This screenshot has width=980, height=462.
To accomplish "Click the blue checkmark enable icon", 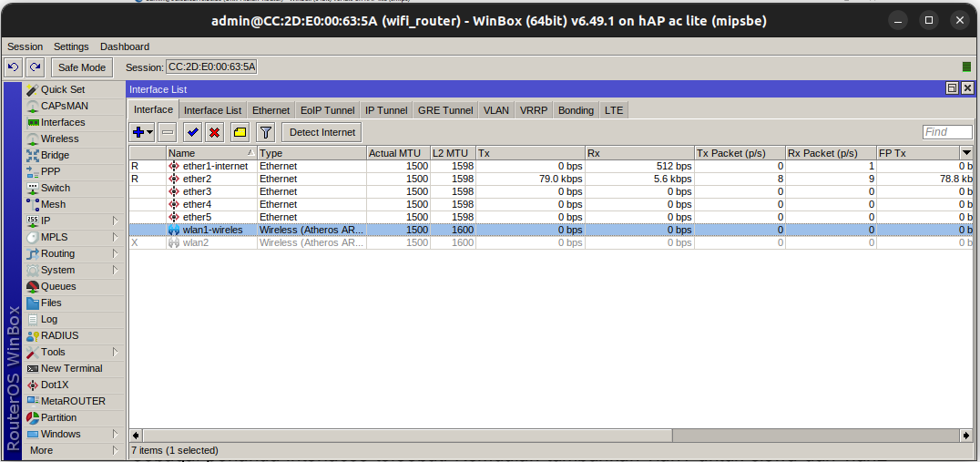I will click(192, 132).
